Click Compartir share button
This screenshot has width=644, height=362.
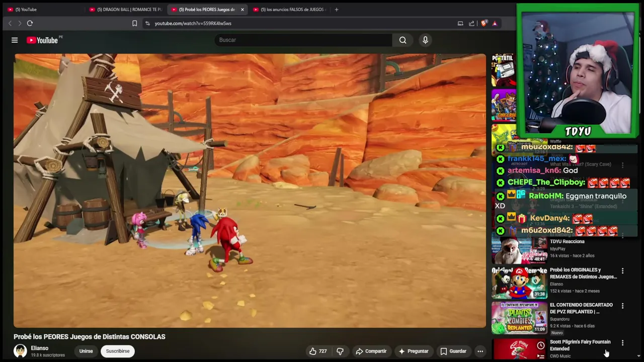click(371, 351)
